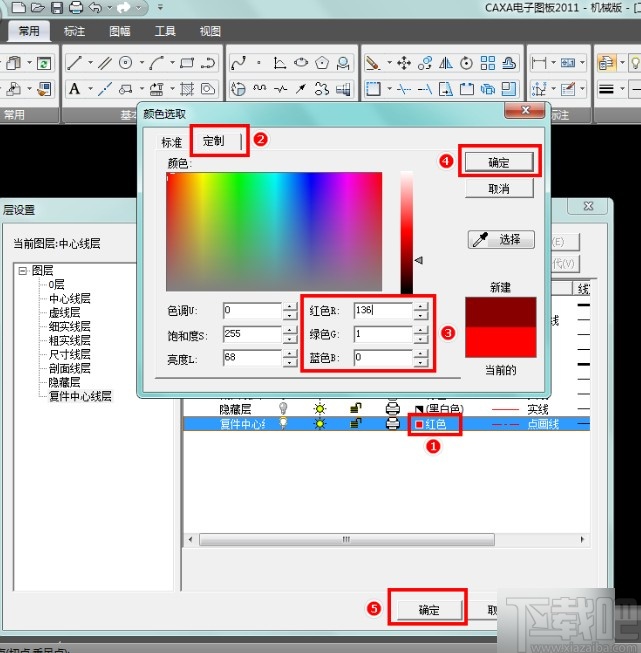Switch to the 视图 ribbon tab

[210, 31]
